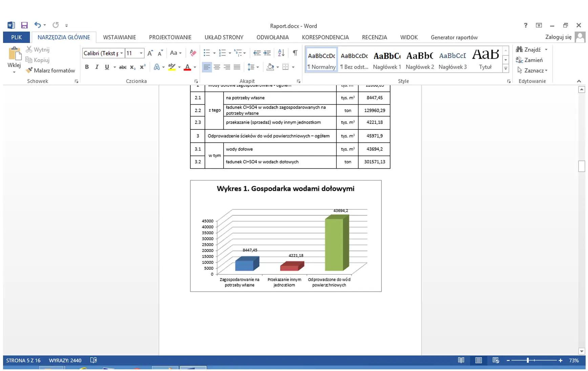Image resolution: width=588 pixels, height=371 pixels.
Task: Open the Czcionka font dialog launcher
Action: tap(196, 81)
